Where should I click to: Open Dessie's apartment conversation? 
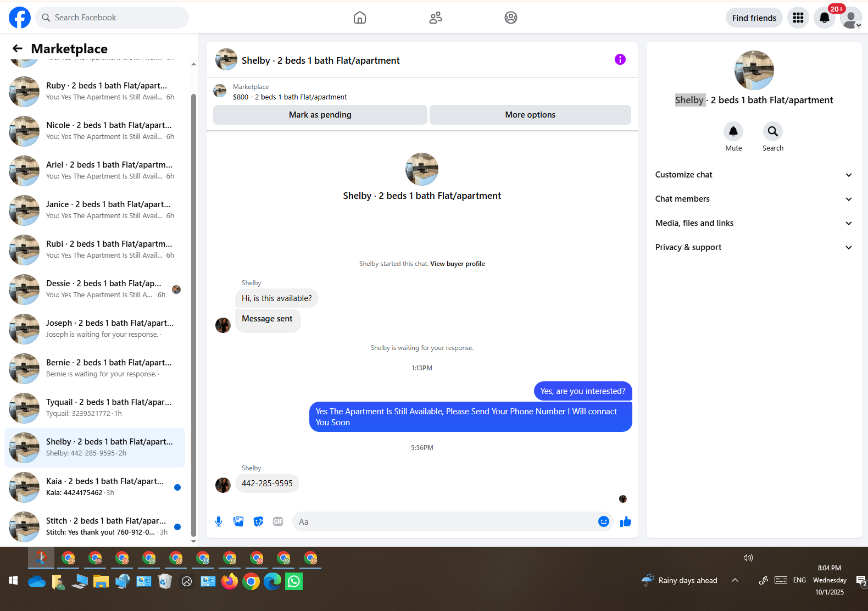click(94, 289)
